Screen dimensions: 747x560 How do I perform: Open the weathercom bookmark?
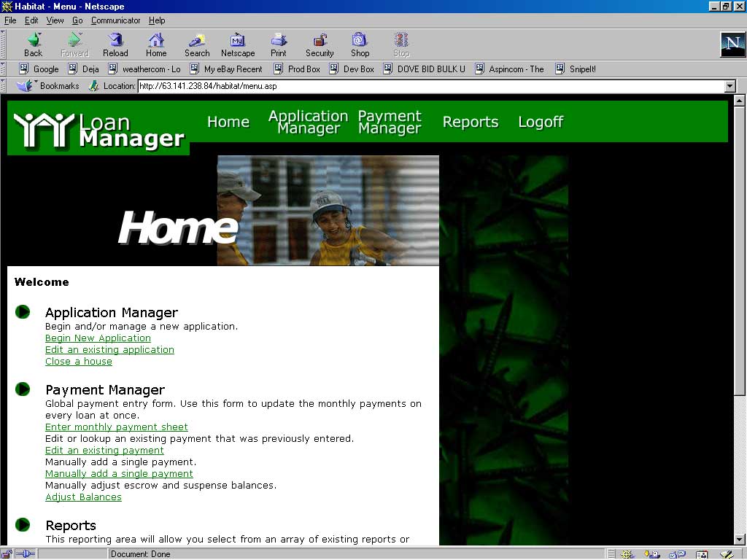[x=144, y=69]
